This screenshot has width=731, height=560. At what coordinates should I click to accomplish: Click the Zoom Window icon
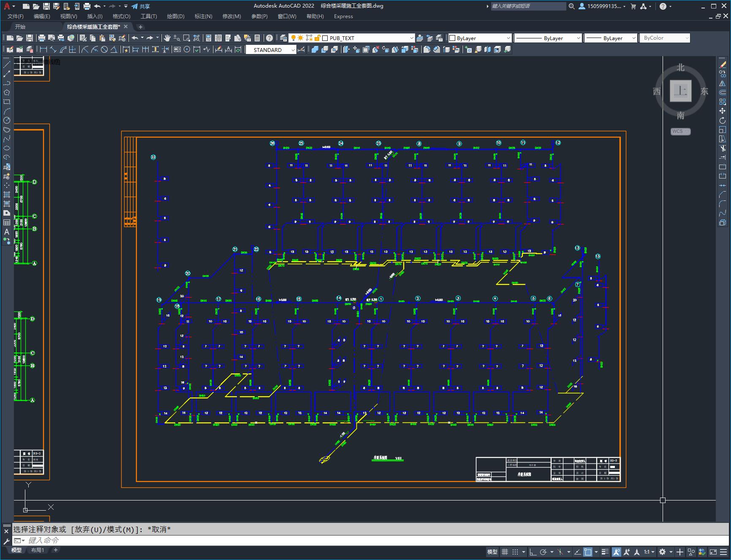[186, 38]
